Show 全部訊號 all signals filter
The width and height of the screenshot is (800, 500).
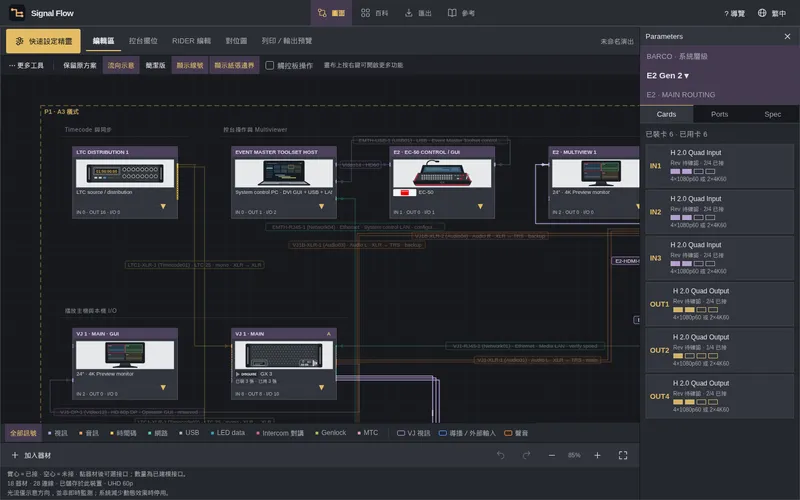pyautogui.click(x=23, y=433)
